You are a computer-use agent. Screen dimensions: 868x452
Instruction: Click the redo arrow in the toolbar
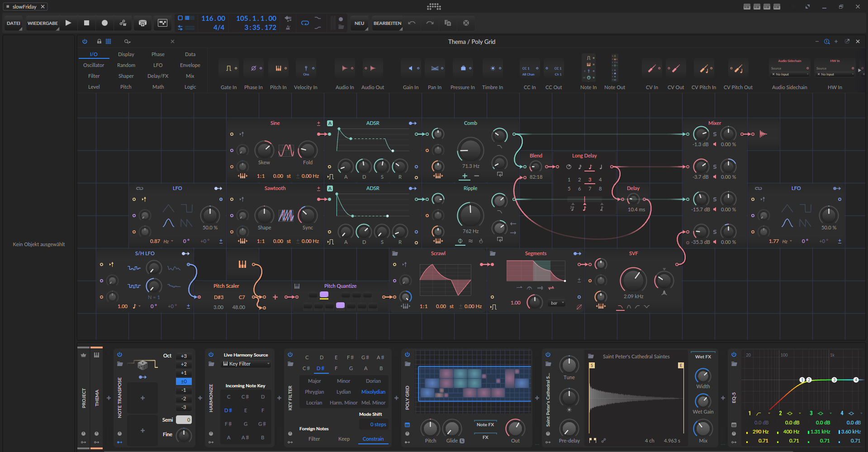pos(430,23)
